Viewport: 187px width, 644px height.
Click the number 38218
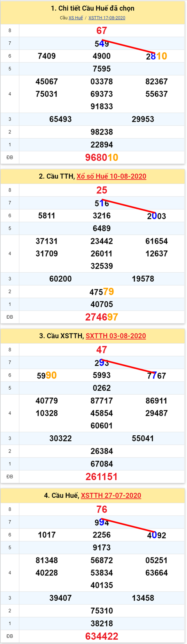[102, 623]
